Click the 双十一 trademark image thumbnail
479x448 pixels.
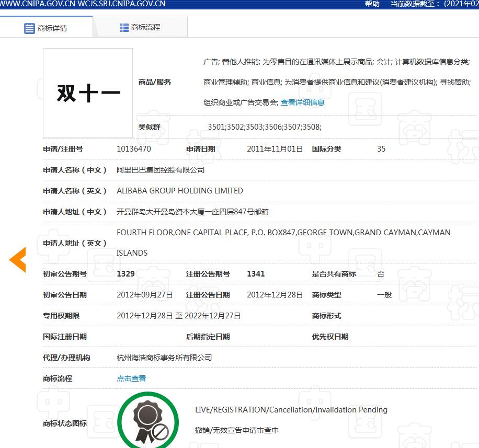click(88, 93)
